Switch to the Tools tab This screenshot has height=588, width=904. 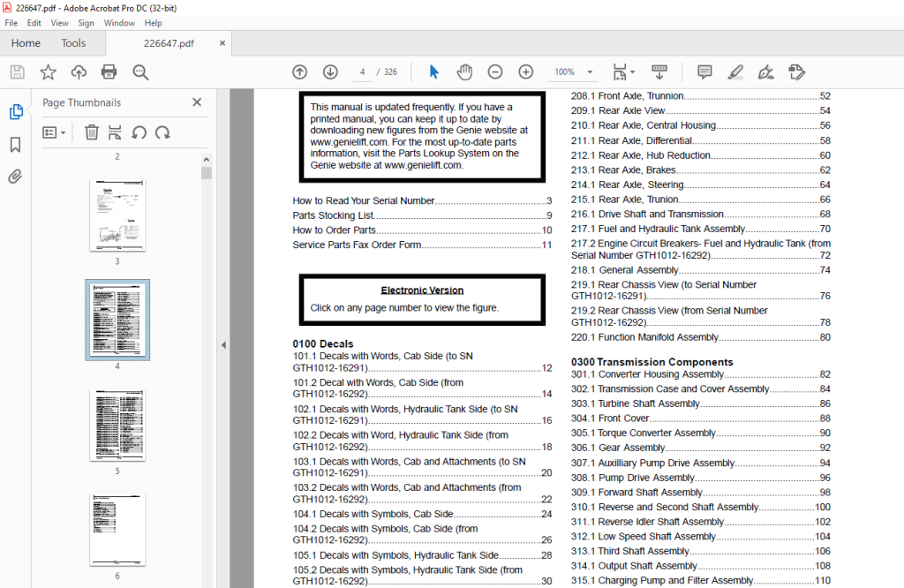73,43
